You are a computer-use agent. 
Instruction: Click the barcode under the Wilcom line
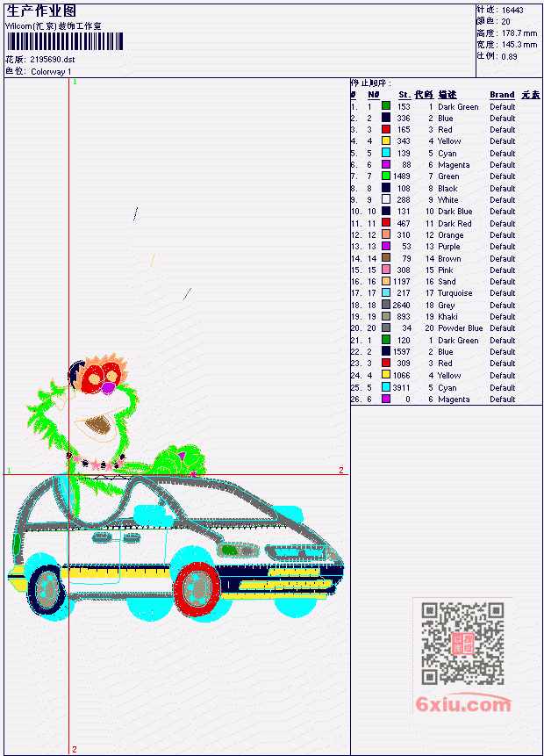(x=65, y=41)
